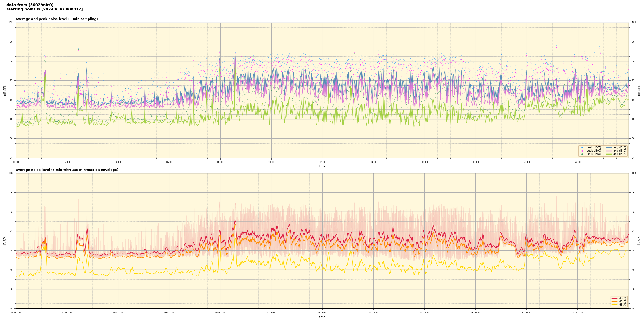Image resolution: width=644 pixels, height=322 pixels.
Task: Click the 12:00 tick label on top chart
Action: pyautogui.click(x=322, y=162)
